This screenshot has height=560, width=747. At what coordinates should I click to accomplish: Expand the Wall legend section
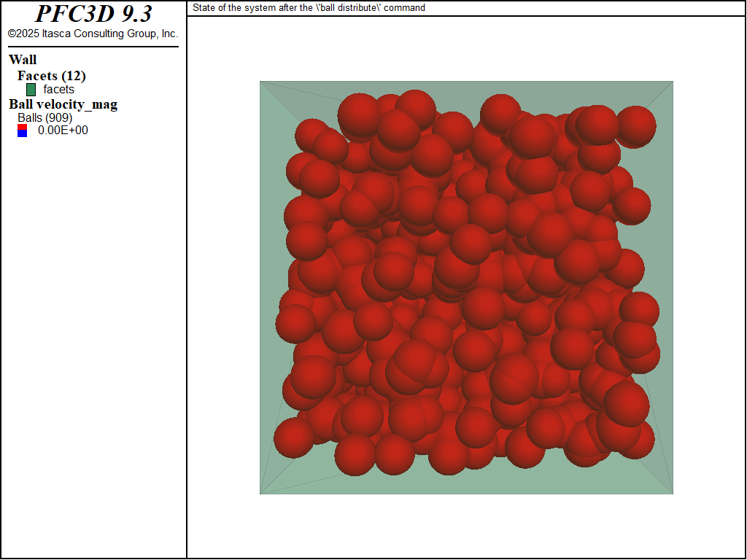tap(23, 60)
